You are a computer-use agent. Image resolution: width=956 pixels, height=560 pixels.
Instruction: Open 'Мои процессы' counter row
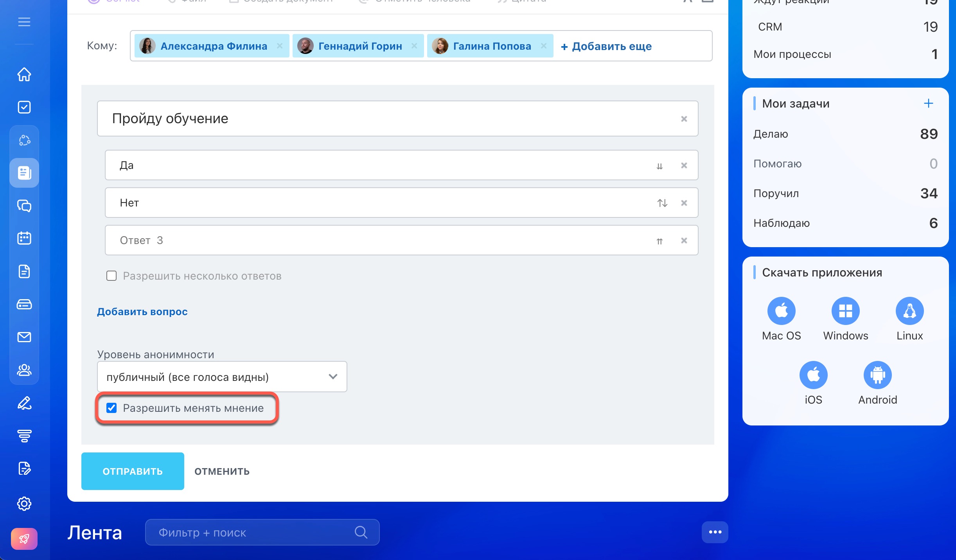(x=846, y=54)
